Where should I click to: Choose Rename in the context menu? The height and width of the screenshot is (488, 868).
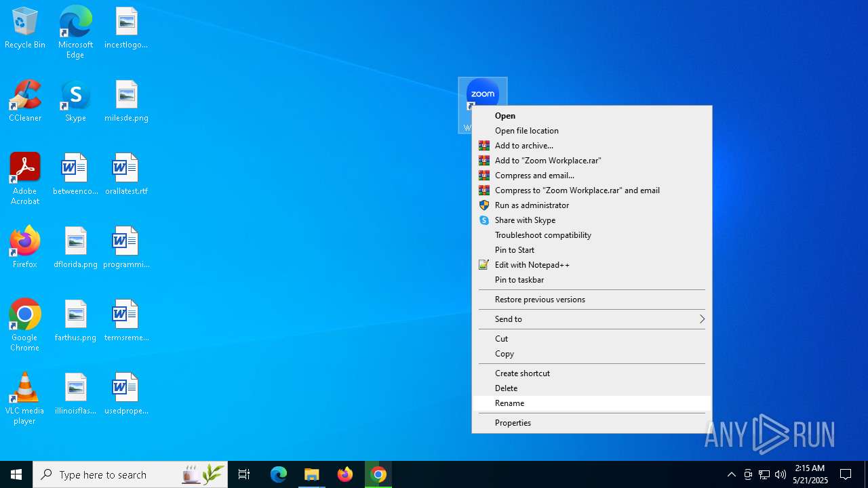592,403
